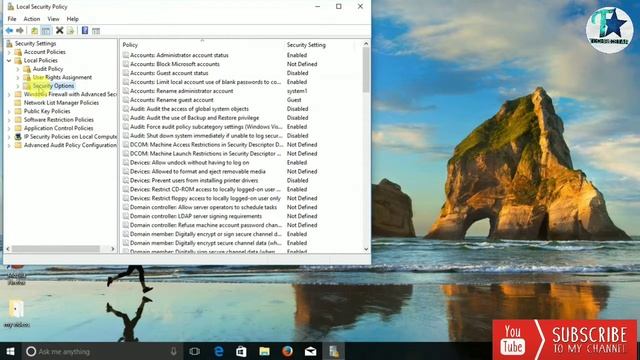
Task: Expand the Audit Policy node
Action: pos(18,69)
